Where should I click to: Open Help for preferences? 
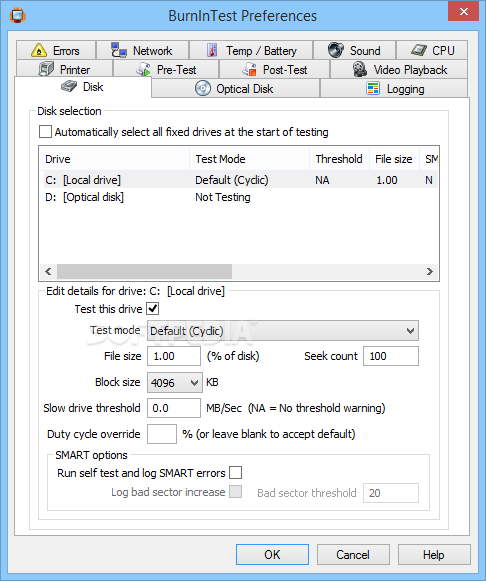434,554
